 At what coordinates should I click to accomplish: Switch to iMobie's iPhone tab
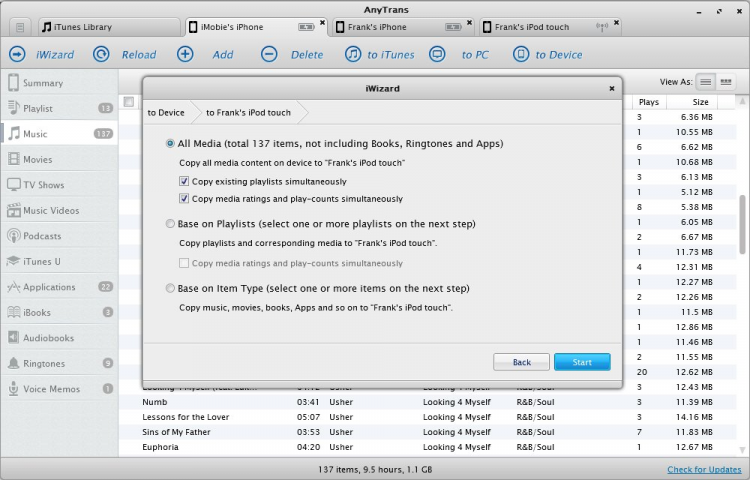[x=256, y=27]
